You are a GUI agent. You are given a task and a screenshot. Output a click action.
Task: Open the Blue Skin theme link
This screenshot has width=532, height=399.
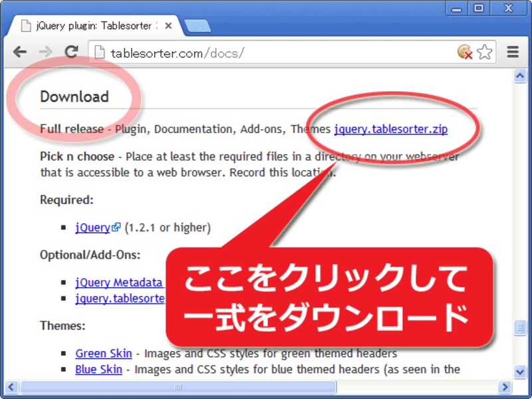pyautogui.click(x=98, y=370)
